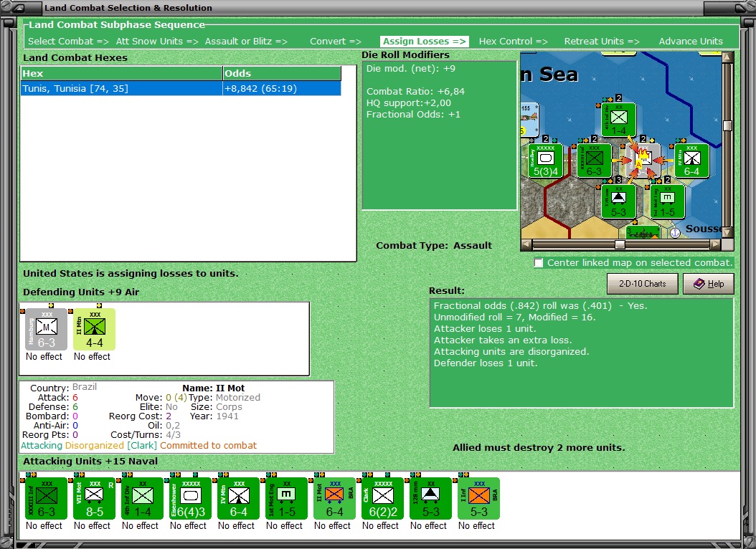Click map scroll right arrow
The height and width of the screenshot is (549, 756).
pyautogui.click(x=716, y=244)
